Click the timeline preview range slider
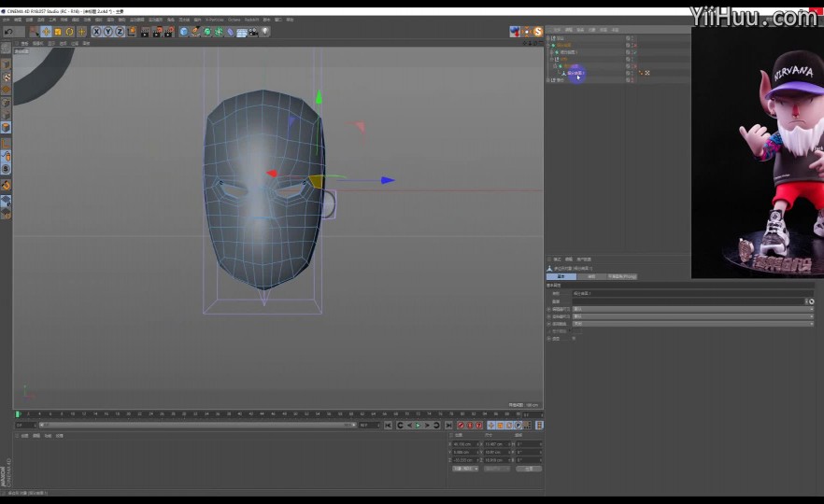Image resolution: width=824 pixels, height=504 pixels. pos(198,425)
